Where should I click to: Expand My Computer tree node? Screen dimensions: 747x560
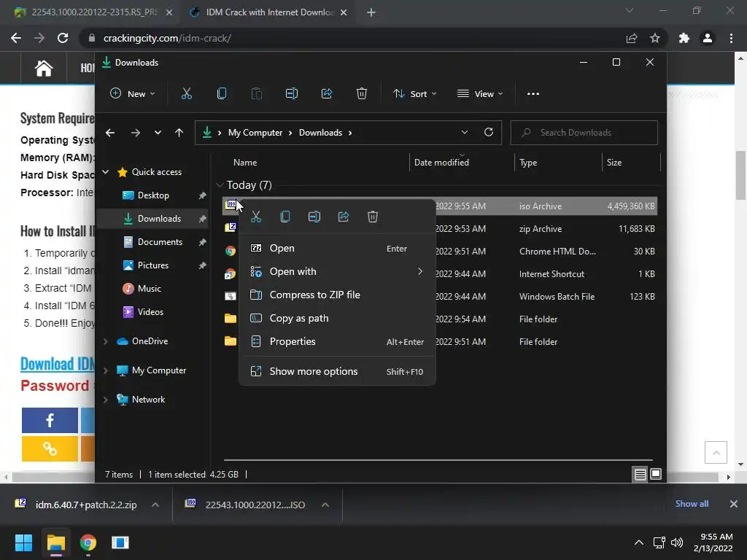tap(106, 370)
